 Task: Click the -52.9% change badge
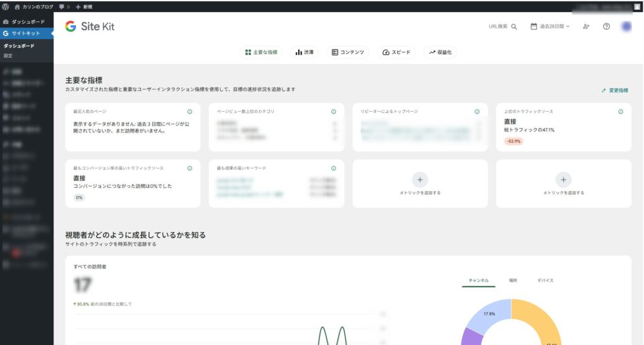pyautogui.click(x=513, y=141)
